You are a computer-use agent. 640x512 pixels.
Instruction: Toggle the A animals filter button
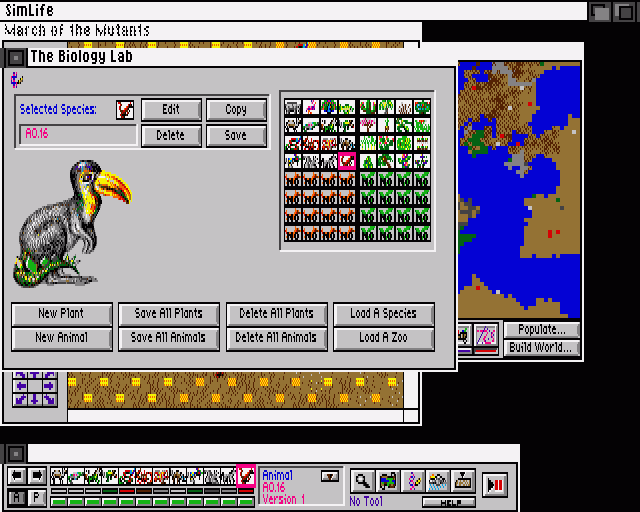(17, 497)
